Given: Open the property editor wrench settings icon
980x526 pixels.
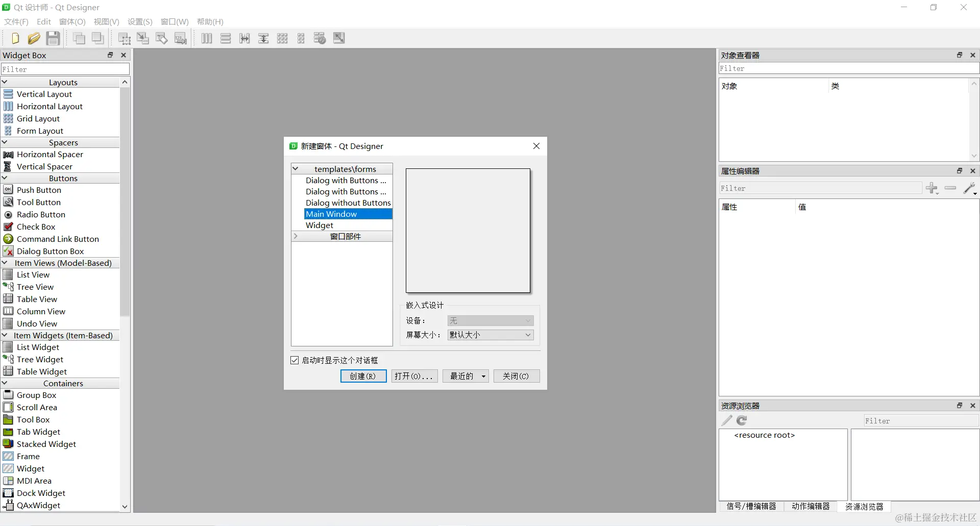Looking at the screenshot, I should click(970, 188).
